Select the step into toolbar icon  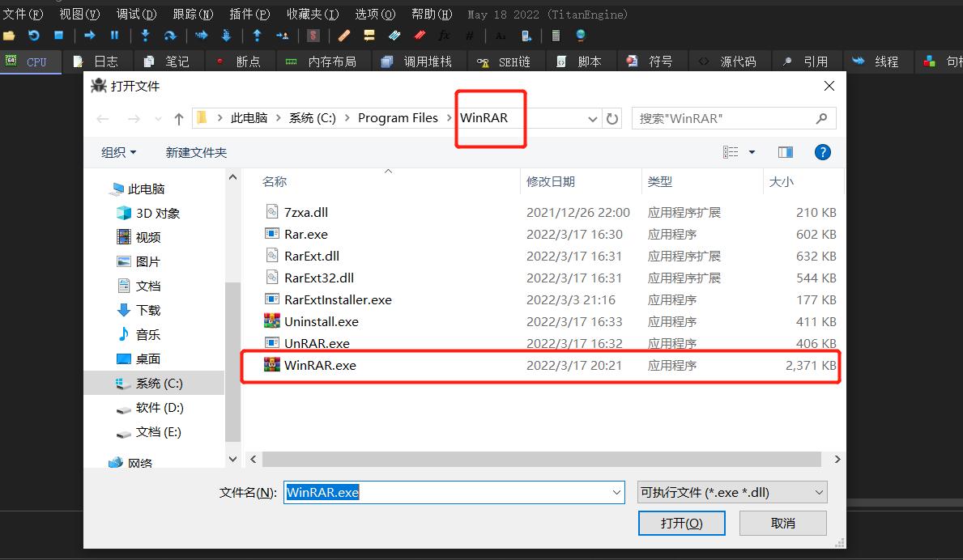pos(145,36)
